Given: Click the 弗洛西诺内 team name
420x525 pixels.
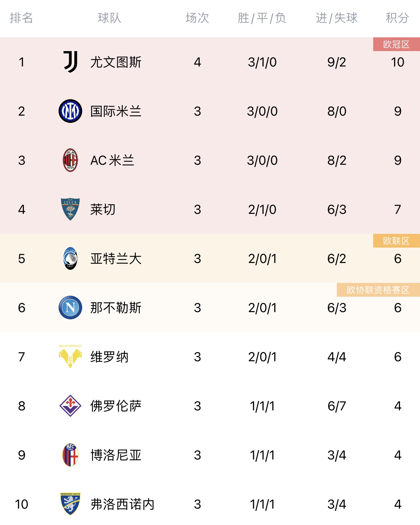Looking at the screenshot, I should (x=122, y=504).
